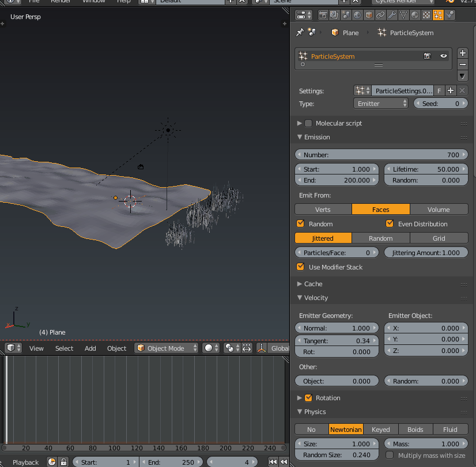Open the Physics properties tab
The image size is (476, 467).
pyautogui.click(x=449, y=15)
